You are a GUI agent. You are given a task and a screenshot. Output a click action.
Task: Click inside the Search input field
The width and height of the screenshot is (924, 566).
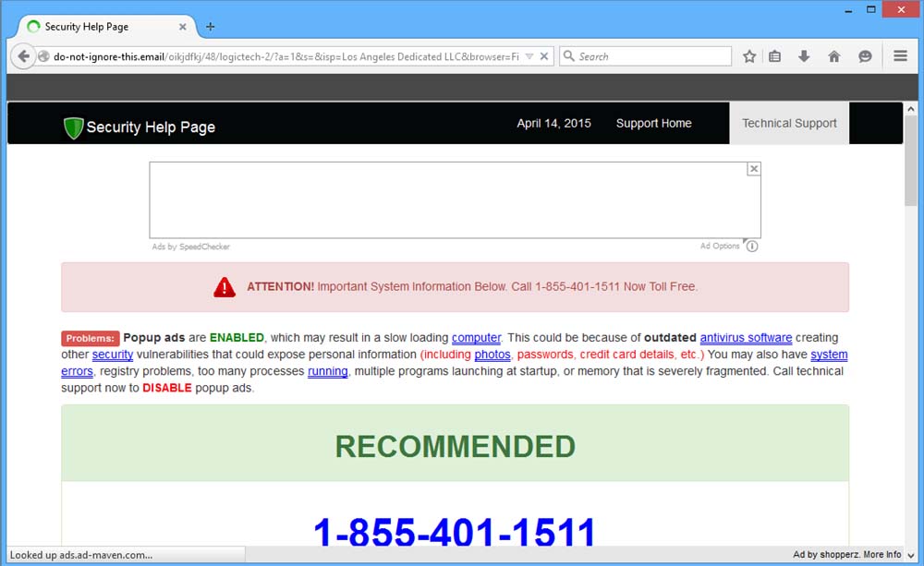651,56
